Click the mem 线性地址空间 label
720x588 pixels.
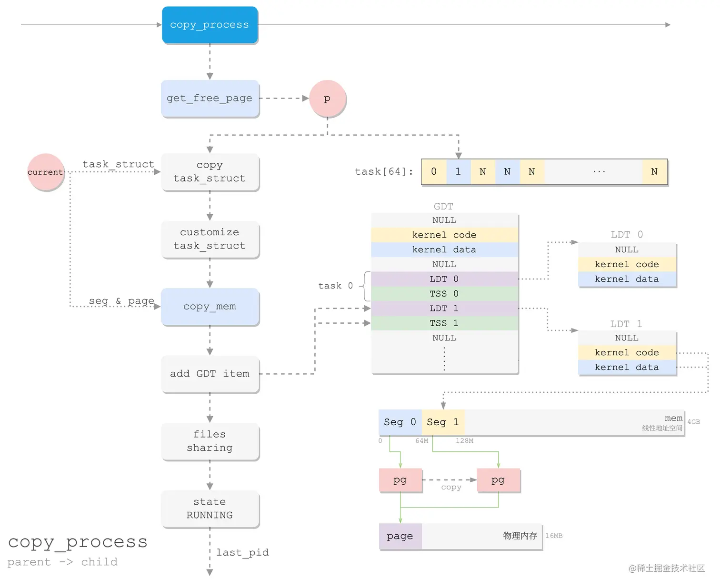click(662, 423)
